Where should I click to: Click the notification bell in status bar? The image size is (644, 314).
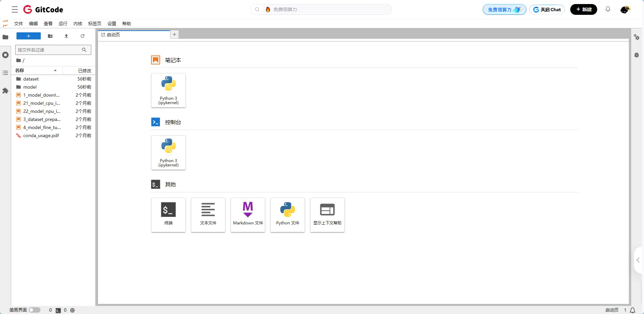(x=633, y=310)
